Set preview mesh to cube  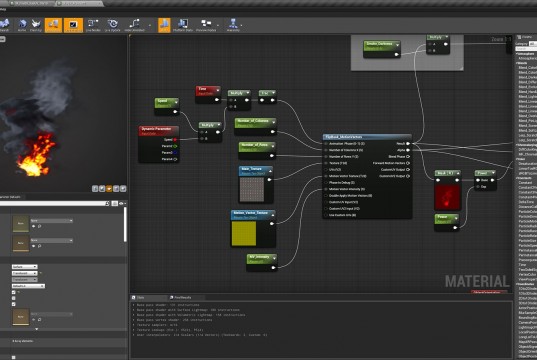(116, 189)
